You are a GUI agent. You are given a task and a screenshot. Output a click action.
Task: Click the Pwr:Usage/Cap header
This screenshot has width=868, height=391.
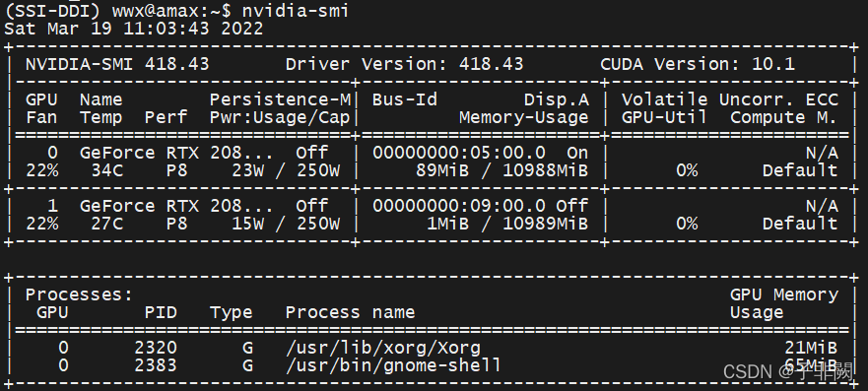click(x=280, y=117)
